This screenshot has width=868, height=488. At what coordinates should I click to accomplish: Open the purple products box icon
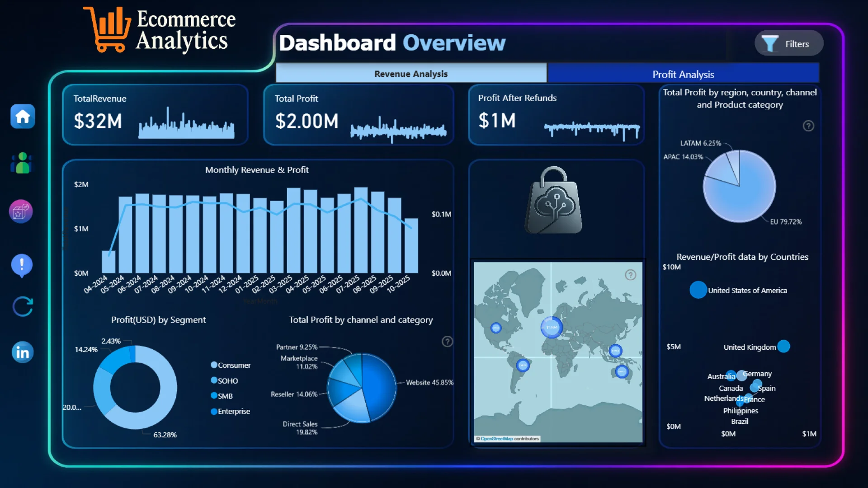coord(21,211)
